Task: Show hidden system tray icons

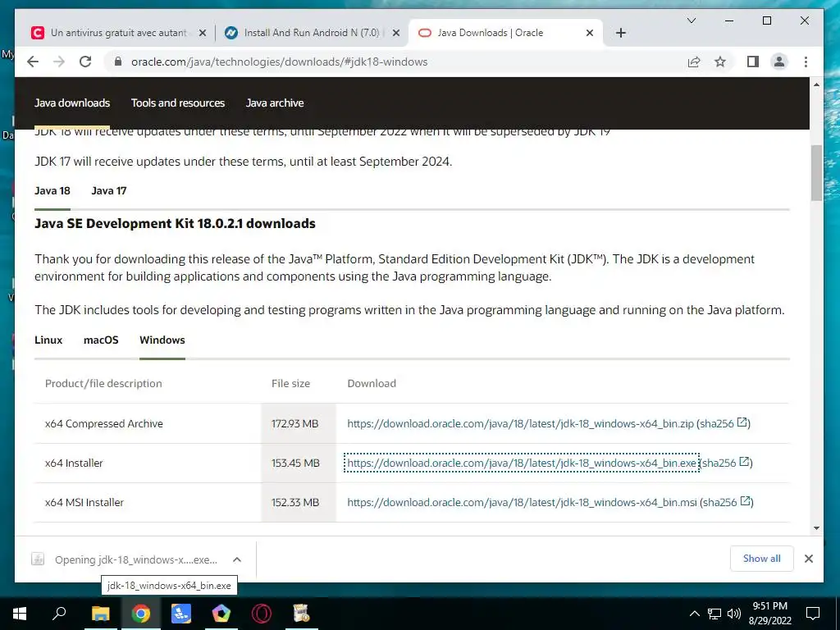Action: click(x=694, y=614)
